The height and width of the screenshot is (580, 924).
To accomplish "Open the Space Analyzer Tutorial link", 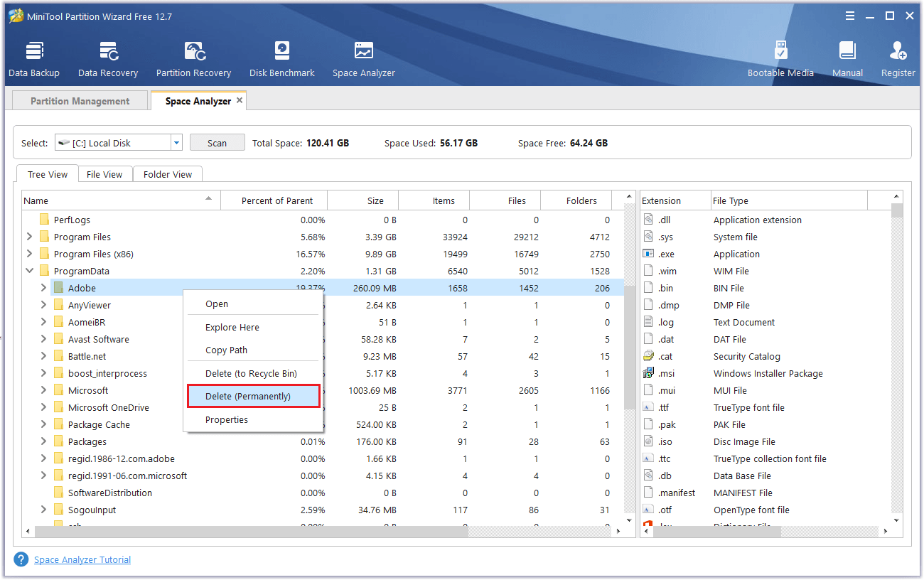I will (x=82, y=559).
